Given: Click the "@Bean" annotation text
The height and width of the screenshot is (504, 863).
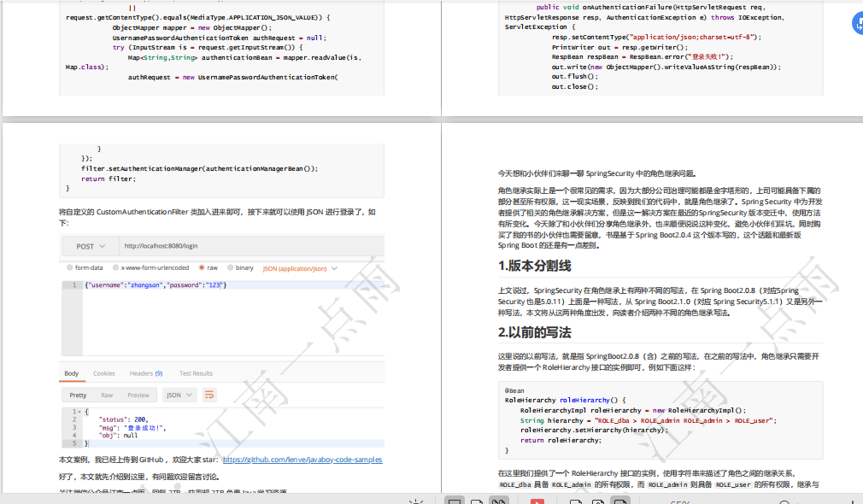Looking at the screenshot, I should [514, 390].
